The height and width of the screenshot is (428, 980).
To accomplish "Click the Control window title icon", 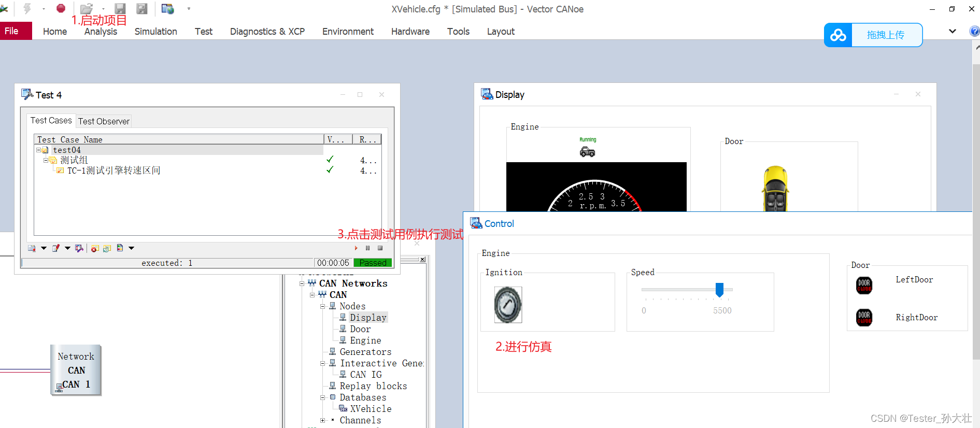I will tap(476, 223).
